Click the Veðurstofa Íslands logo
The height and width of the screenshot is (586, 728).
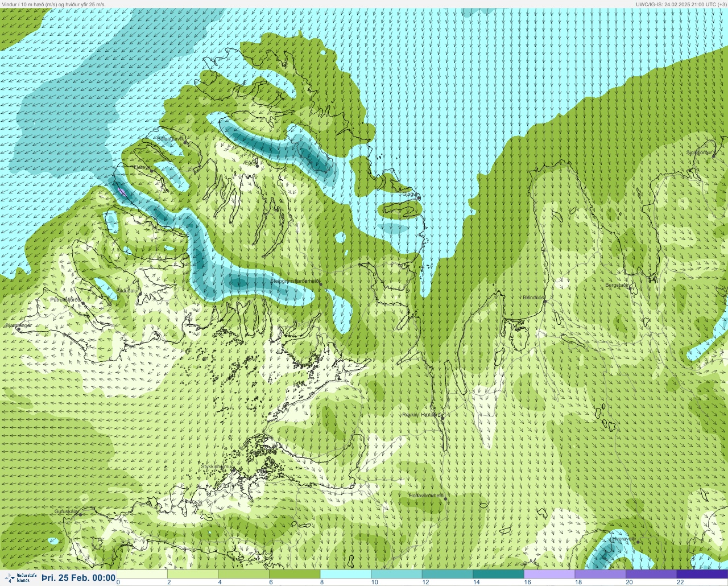pyautogui.click(x=20, y=578)
